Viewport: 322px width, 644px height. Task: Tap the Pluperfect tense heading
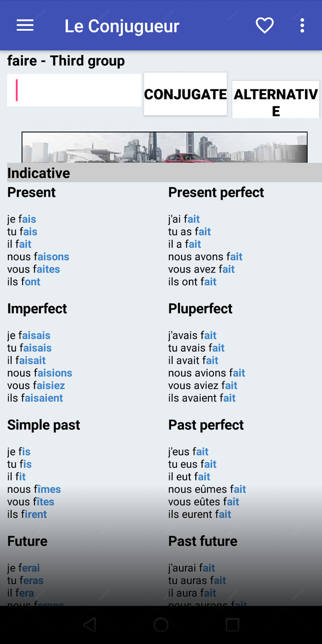pos(200,308)
